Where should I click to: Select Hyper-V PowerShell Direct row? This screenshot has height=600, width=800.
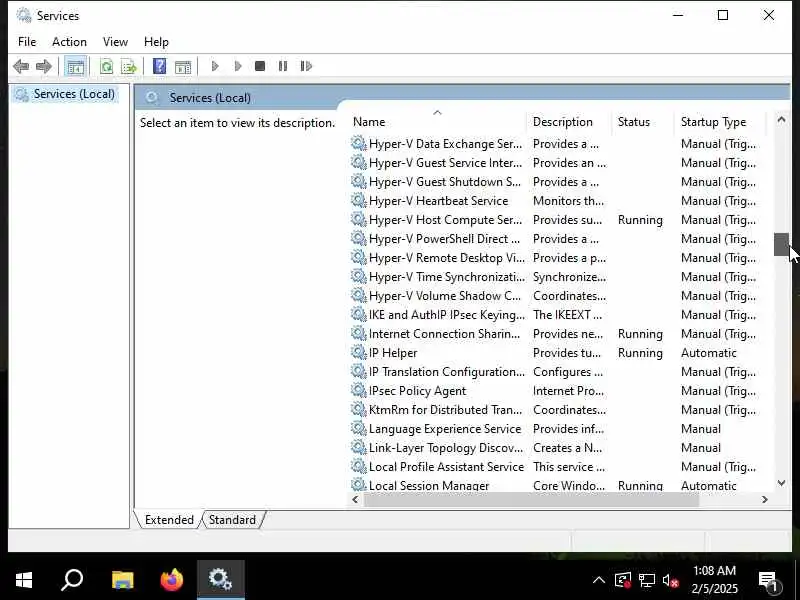(558, 239)
